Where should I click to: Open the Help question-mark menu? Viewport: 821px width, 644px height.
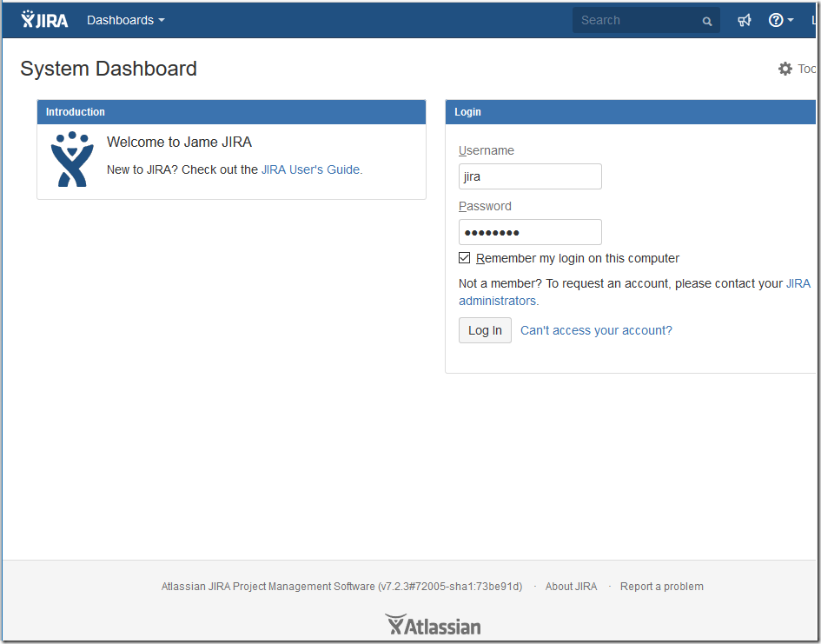(x=781, y=20)
